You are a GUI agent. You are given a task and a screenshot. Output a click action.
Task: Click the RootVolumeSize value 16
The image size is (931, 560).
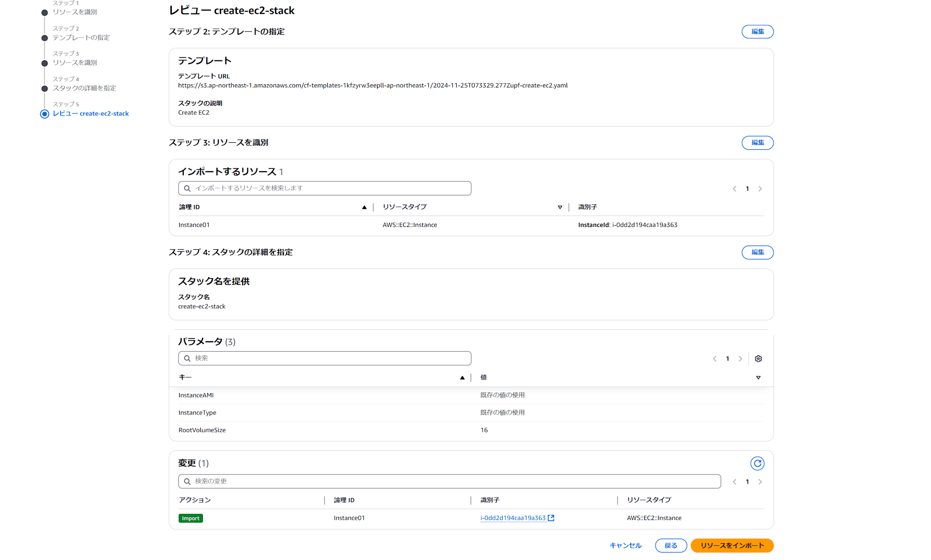(484, 430)
